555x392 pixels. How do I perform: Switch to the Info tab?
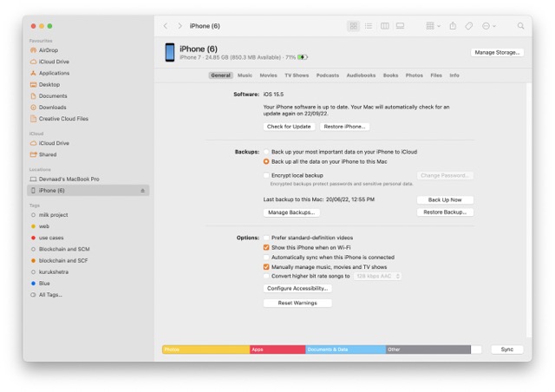(x=454, y=75)
